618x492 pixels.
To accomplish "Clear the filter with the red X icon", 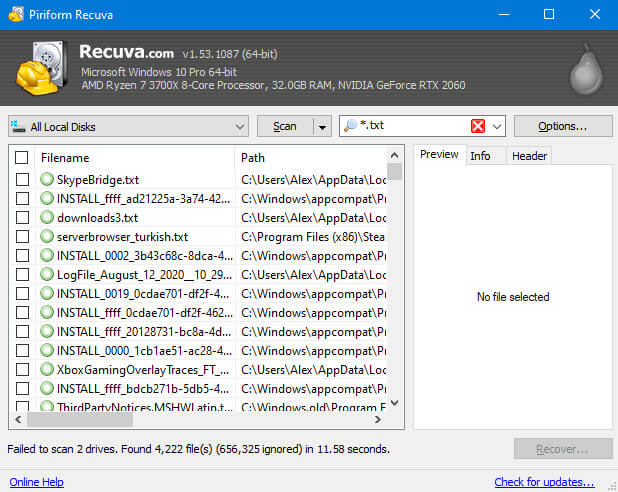I will coord(478,126).
